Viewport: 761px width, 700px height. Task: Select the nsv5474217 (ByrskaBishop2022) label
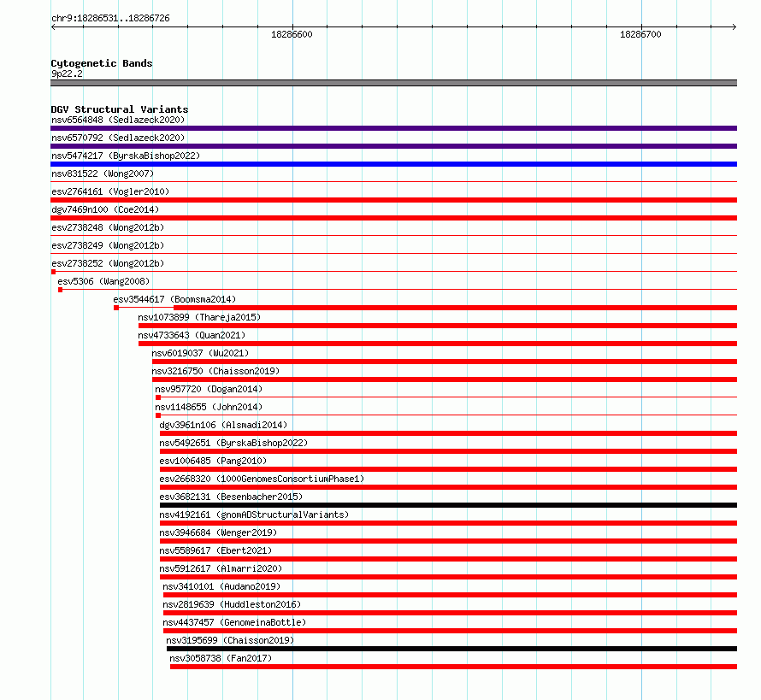pos(126,156)
